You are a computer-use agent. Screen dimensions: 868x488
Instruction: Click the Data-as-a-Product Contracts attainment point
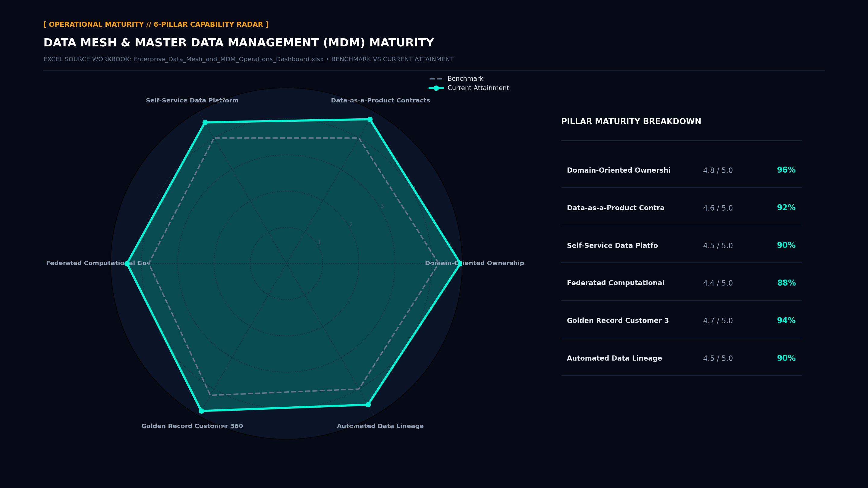pyautogui.click(x=370, y=120)
